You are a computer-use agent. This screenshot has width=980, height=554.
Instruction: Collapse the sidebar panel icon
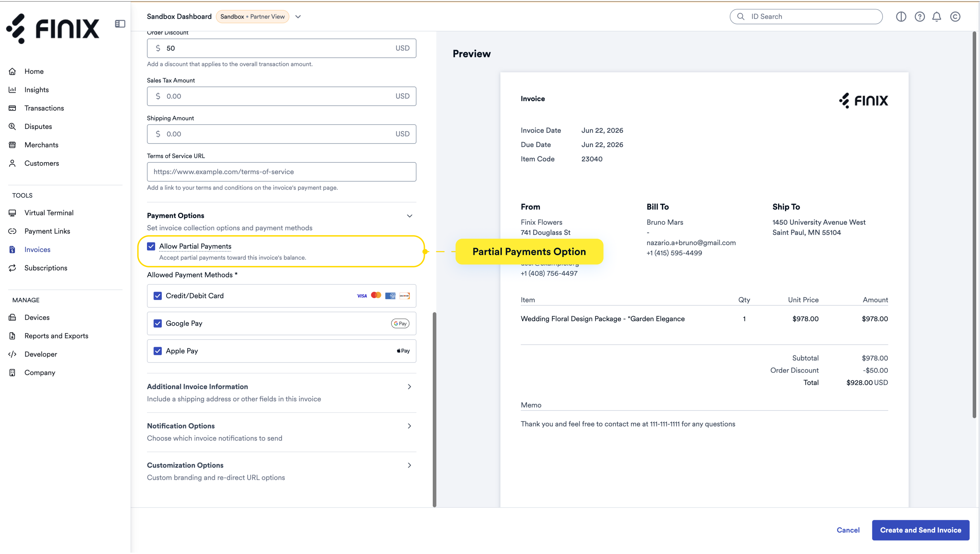pos(120,24)
